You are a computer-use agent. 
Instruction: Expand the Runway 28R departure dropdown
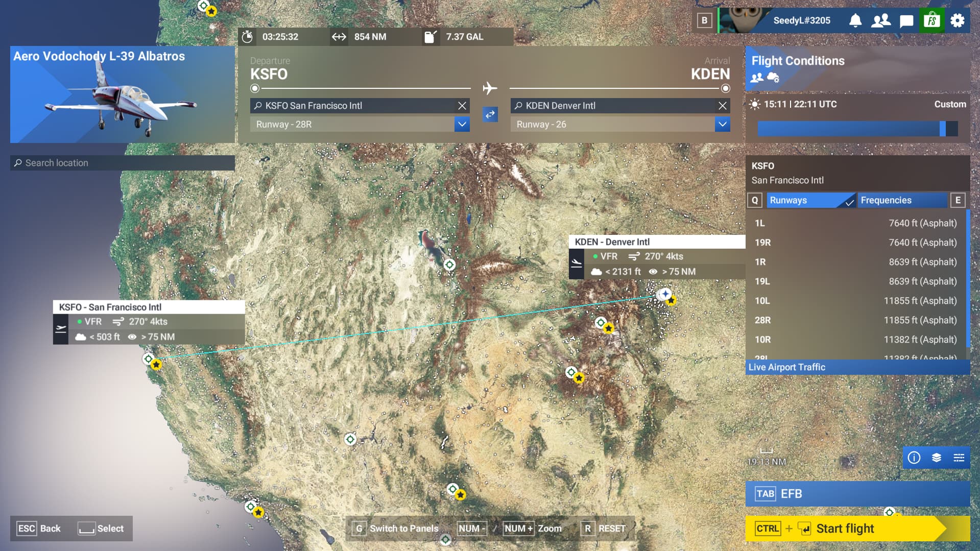[x=462, y=124]
